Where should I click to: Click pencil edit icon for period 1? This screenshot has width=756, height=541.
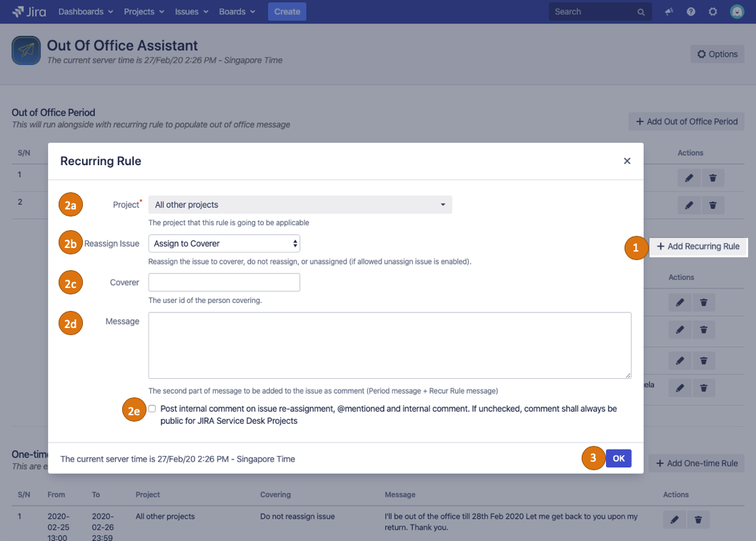click(x=689, y=178)
